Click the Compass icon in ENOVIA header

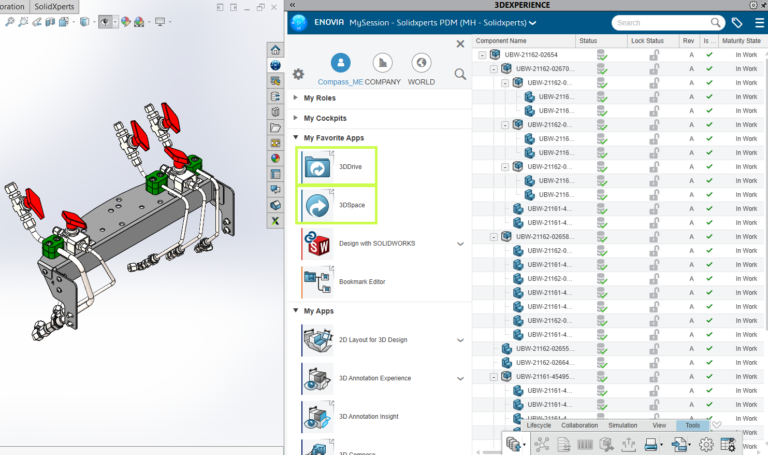tap(299, 23)
